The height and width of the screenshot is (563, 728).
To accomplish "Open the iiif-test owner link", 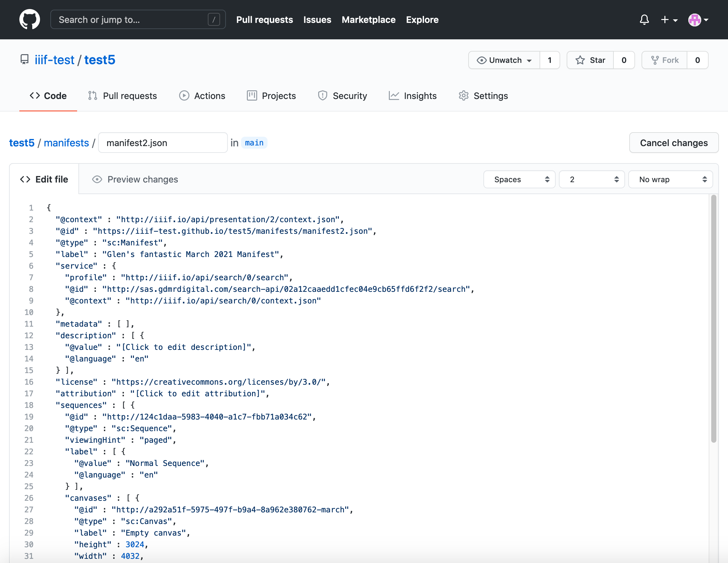I will click(55, 60).
